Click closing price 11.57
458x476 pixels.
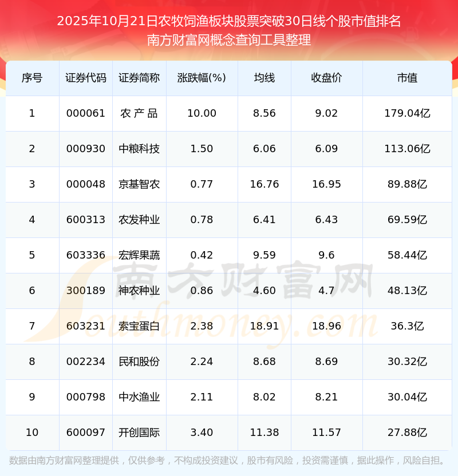tap(326, 433)
